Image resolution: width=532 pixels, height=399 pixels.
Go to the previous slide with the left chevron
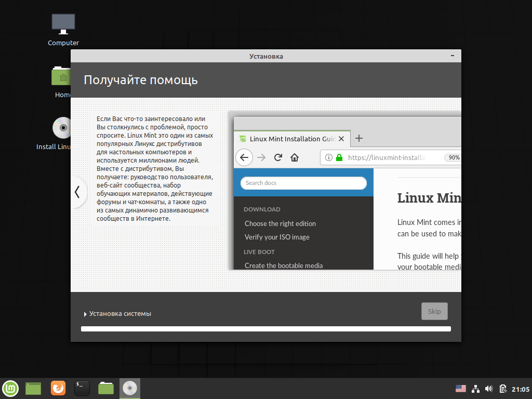coord(77,192)
